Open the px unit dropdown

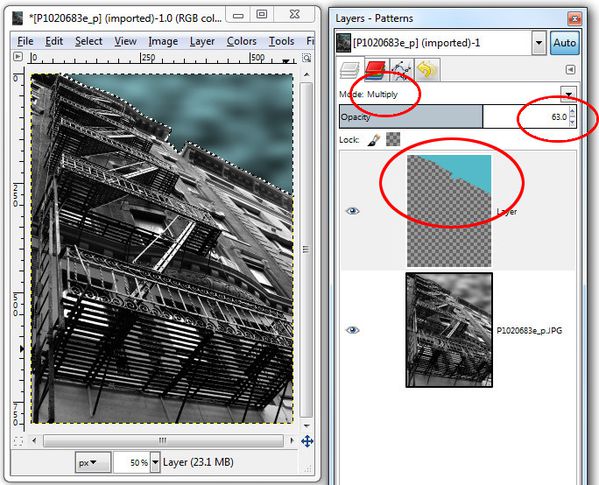93,462
